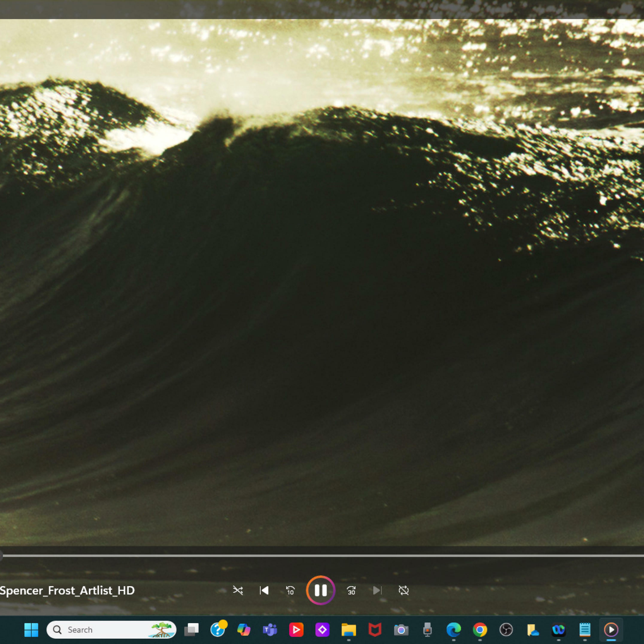Open McAfee from the taskbar
644x644 pixels.
[375, 630]
